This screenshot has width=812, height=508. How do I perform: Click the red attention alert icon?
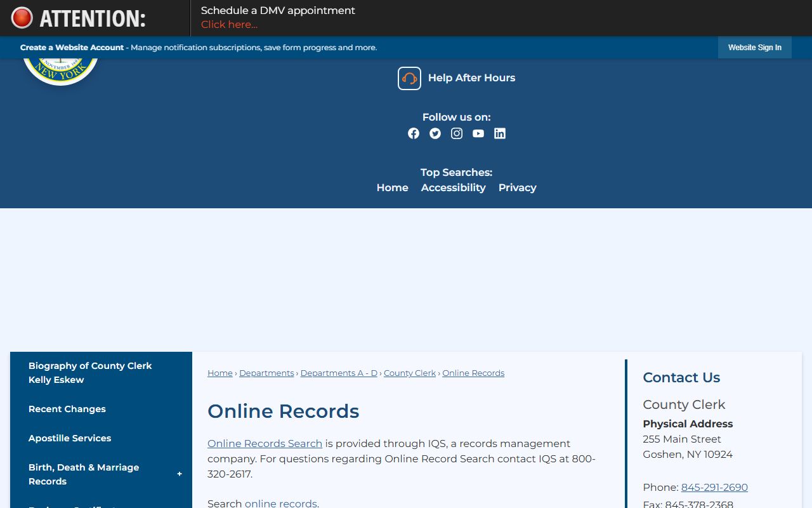[x=22, y=18]
